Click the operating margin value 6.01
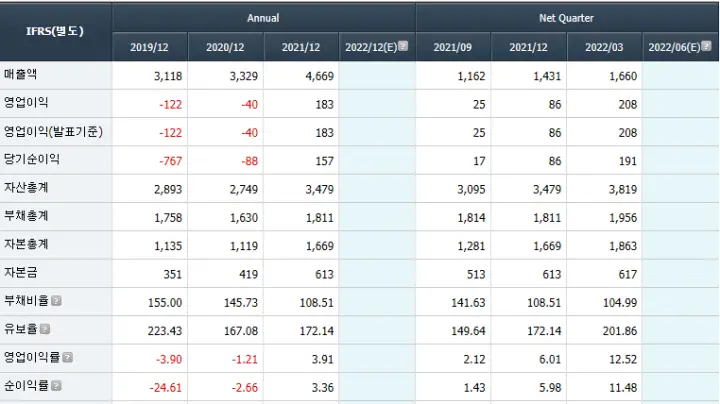The image size is (720, 404). coord(550,359)
